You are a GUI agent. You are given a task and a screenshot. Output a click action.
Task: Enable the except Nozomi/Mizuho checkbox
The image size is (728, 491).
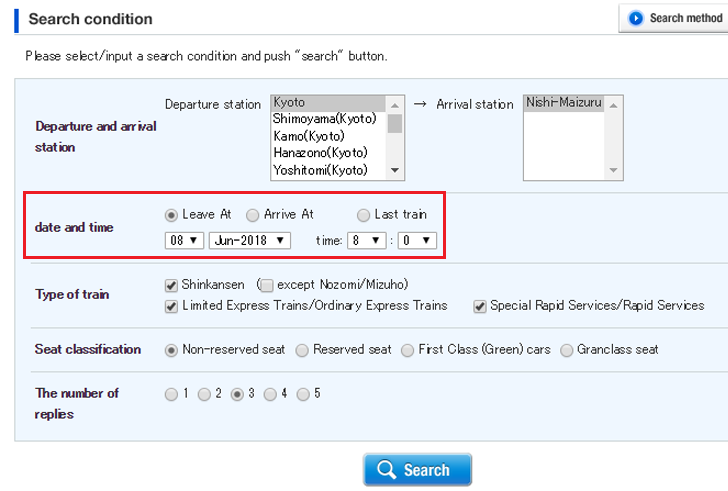(x=266, y=285)
